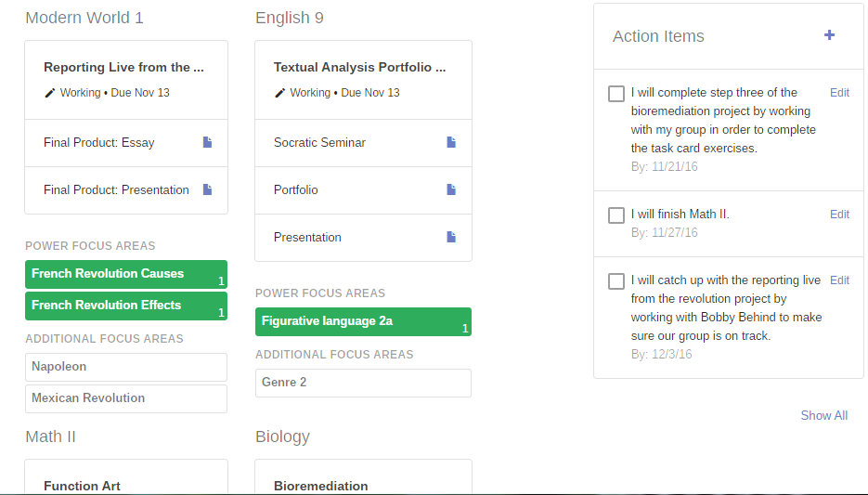Tick the 'I will finish Math II' checkbox
The height and width of the screenshot is (495, 868).
pos(616,215)
